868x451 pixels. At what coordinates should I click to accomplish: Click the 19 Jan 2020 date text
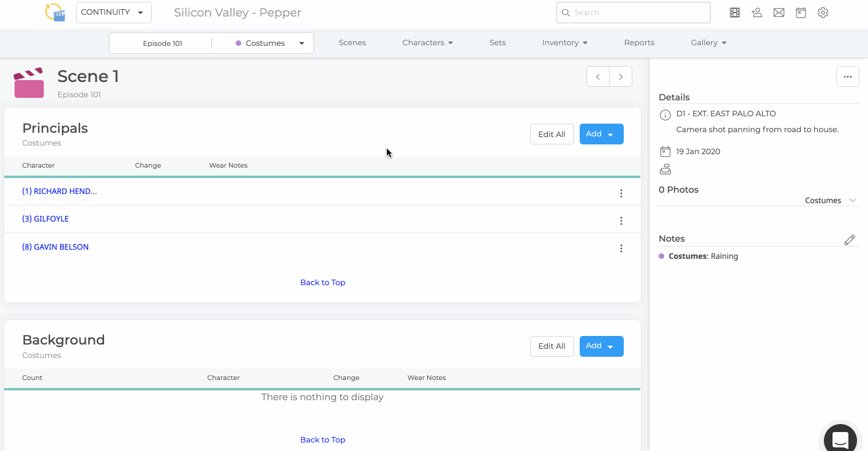(x=698, y=152)
